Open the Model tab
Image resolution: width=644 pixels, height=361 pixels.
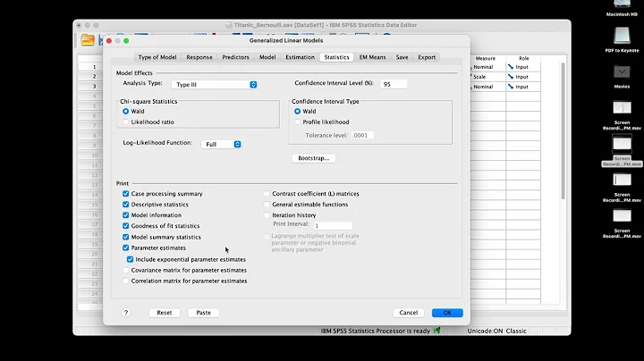click(267, 57)
